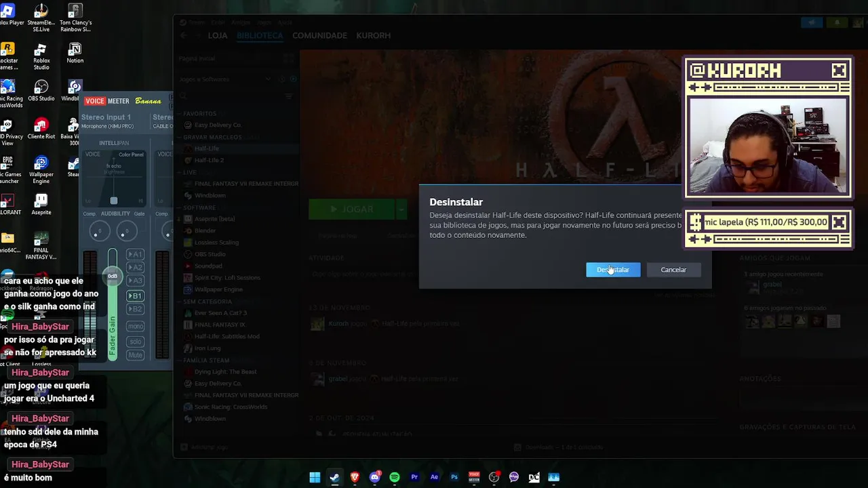868x488 pixels.
Task: Open BIBLIOTECA tab in Steam
Action: [260, 35]
